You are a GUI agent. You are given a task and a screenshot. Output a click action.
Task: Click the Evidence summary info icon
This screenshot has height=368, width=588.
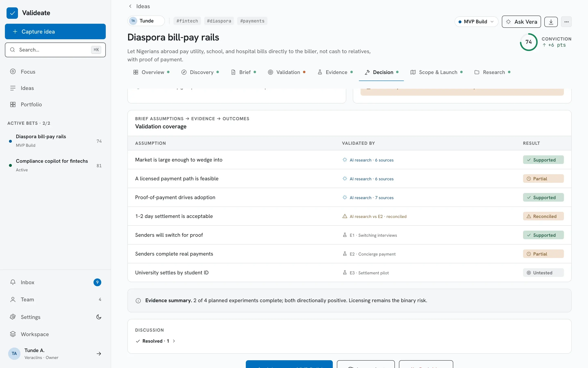point(138,301)
